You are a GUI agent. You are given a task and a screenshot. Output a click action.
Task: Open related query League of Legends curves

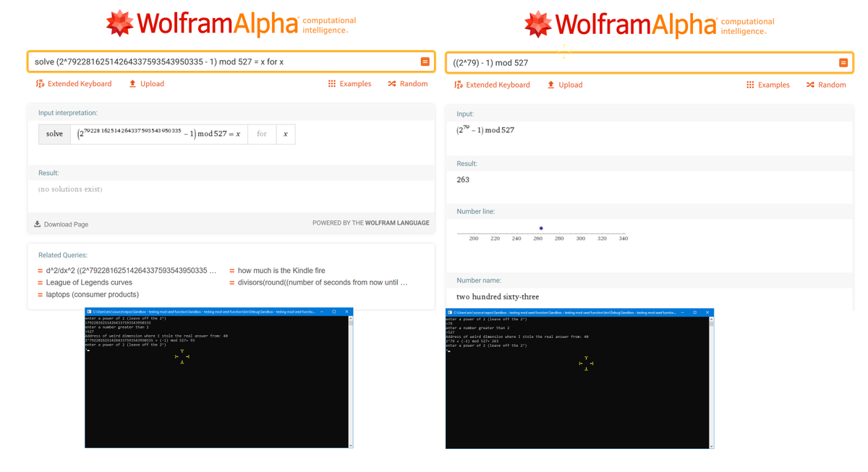[89, 282]
